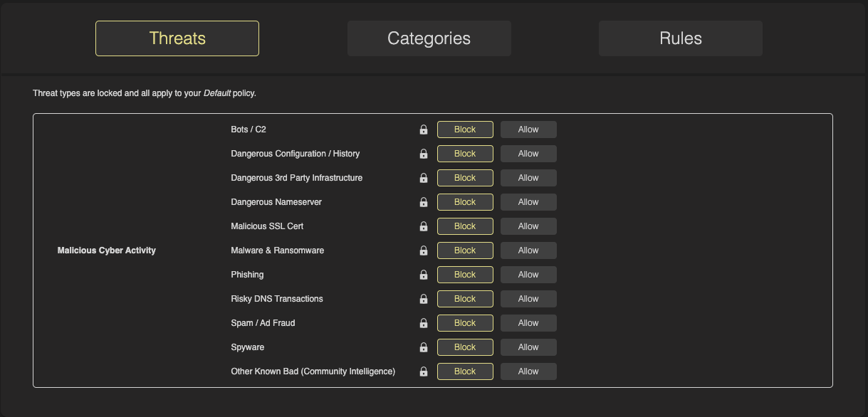
Task: Allow Other Known Bad (Community Intelligence)
Action: click(528, 371)
